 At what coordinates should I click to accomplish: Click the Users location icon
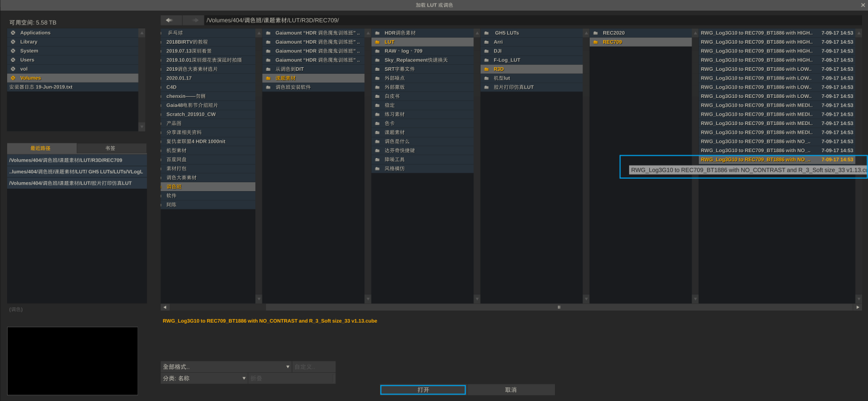pos(13,60)
